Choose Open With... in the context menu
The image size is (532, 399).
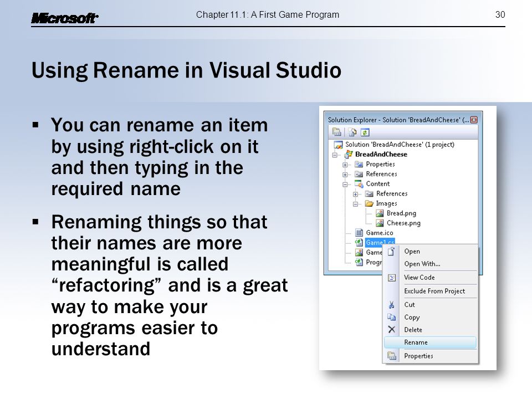coord(422,264)
